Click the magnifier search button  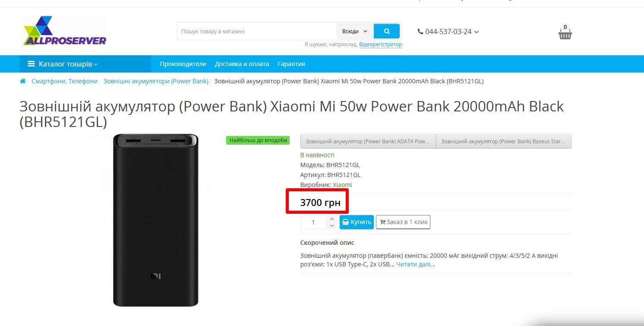[x=387, y=31]
